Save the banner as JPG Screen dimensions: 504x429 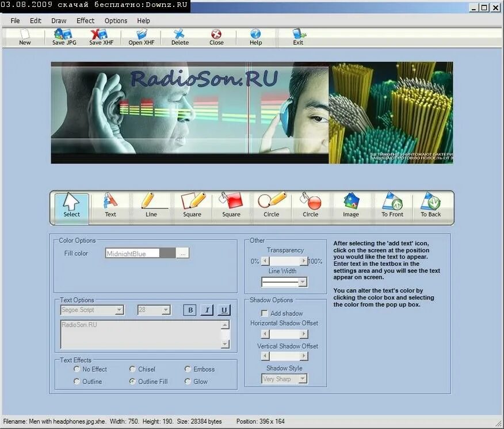coord(64,37)
